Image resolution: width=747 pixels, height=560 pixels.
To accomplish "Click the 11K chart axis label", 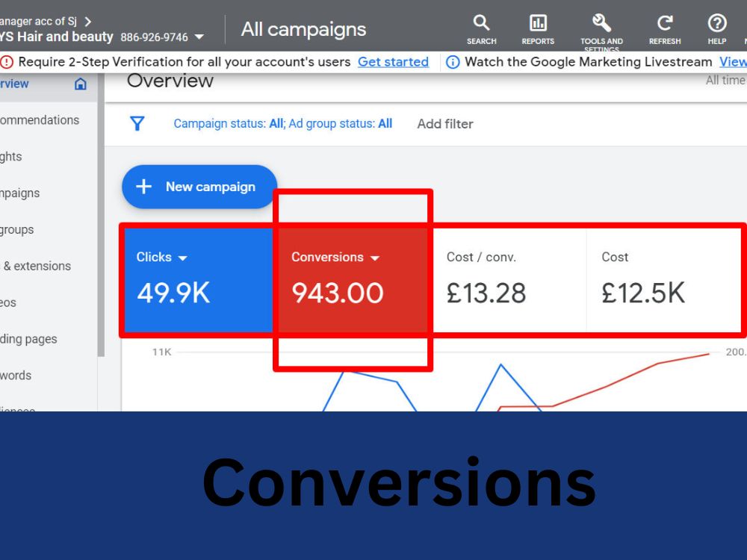I will [161, 352].
